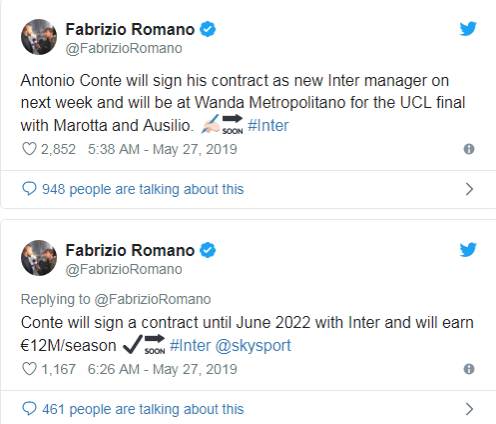This screenshot has height=424, width=496.
Task: Open #Inter hashtag in the second tweet
Action: pyautogui.click(x=190, y=346)
